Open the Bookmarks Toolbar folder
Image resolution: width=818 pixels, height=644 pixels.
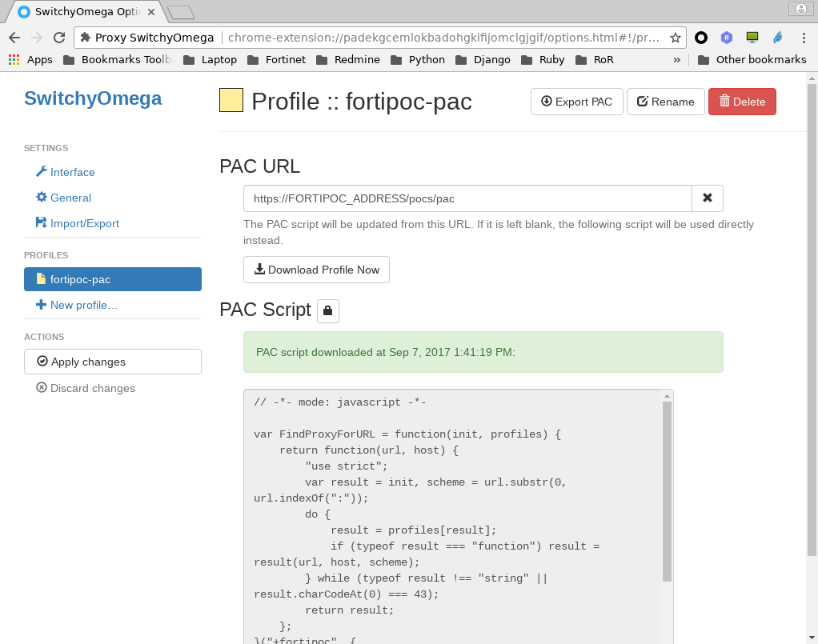117,60
